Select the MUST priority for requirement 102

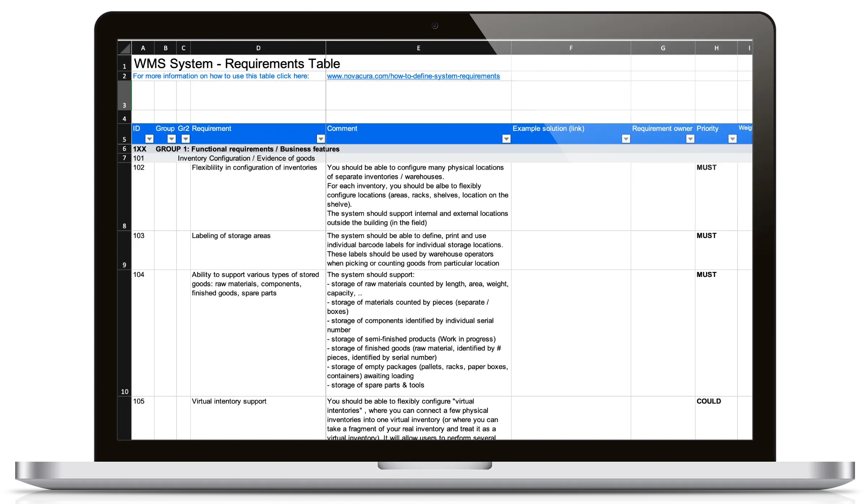pyautogui.click(x=717, y=197)
